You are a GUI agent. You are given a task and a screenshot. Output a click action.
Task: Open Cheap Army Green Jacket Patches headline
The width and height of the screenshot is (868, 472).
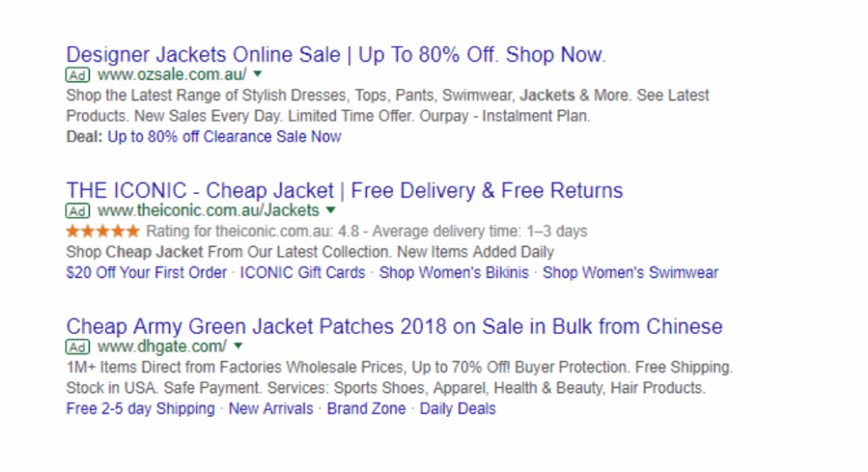pyautogui.click(x=394, y=326)
